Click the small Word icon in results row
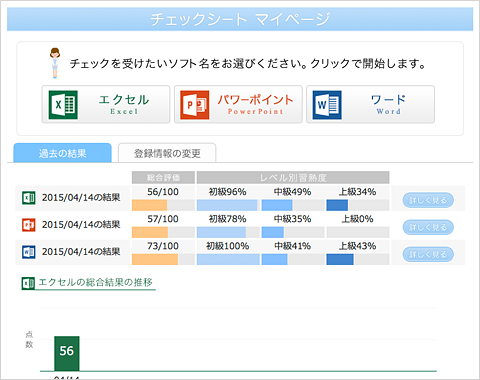The width and height of the screenshot is (480, 380). click(29, 252)
